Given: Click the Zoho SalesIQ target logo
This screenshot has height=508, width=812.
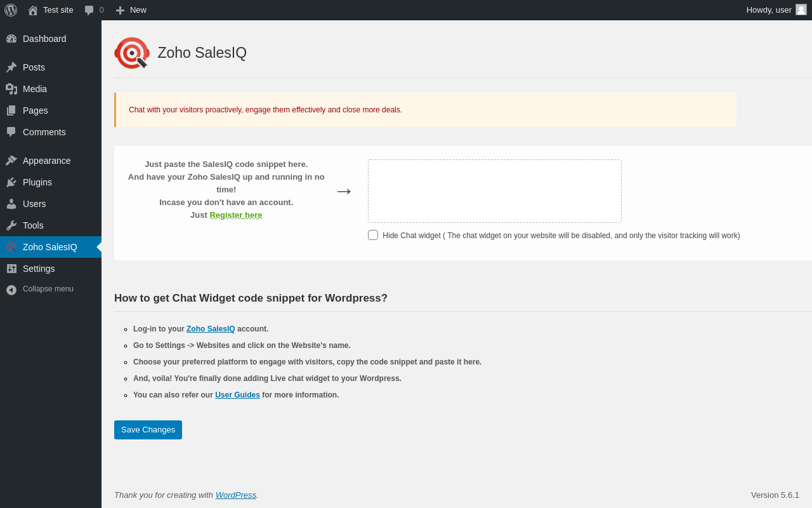Looking at the screenshot, I should tap(132, 53).
